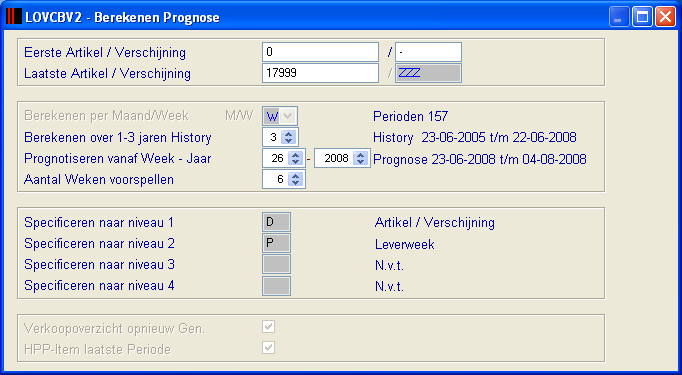Click the history years value 3

pyautogui.click(x=272, y=137)
